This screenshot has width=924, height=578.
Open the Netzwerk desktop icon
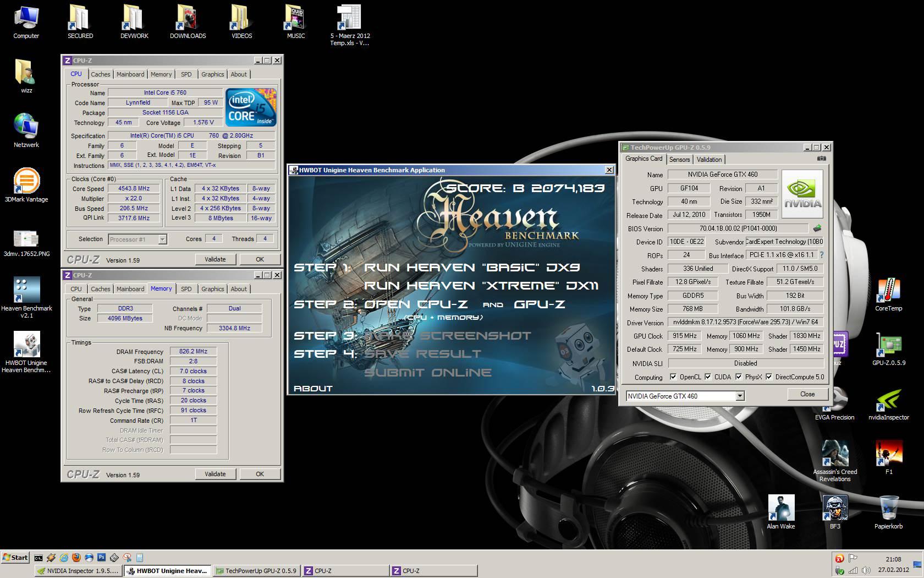(26, 130)
